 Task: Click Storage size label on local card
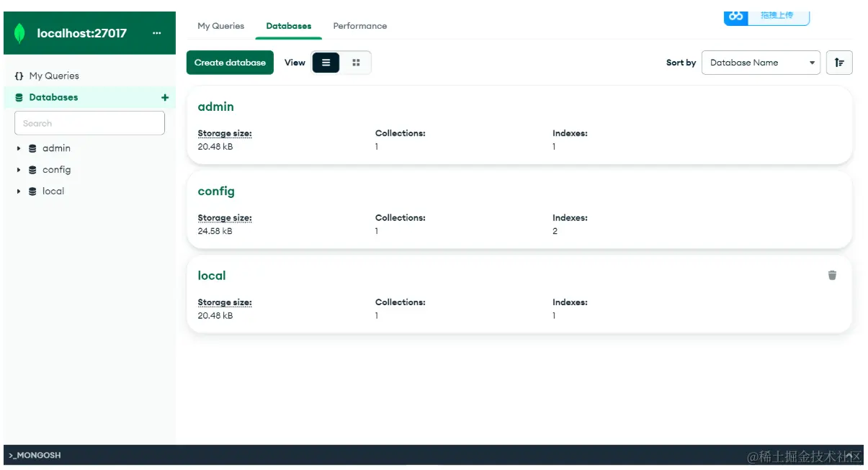(x=225, y=302)
